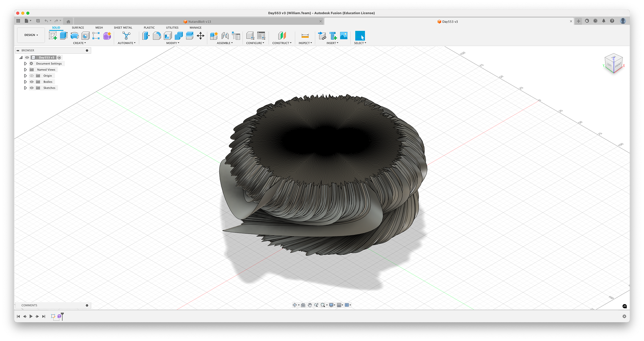Select the Extrude tool

pyautogui.click(x=64, y=36)
